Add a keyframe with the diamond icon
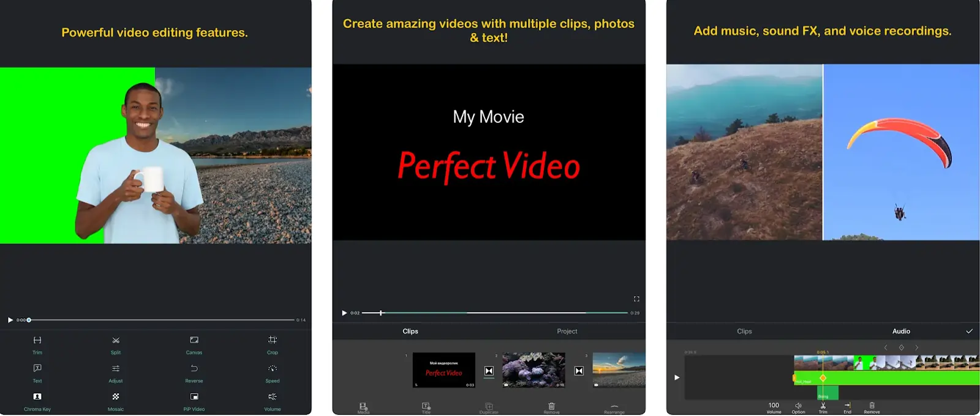 tap(901, 347)
